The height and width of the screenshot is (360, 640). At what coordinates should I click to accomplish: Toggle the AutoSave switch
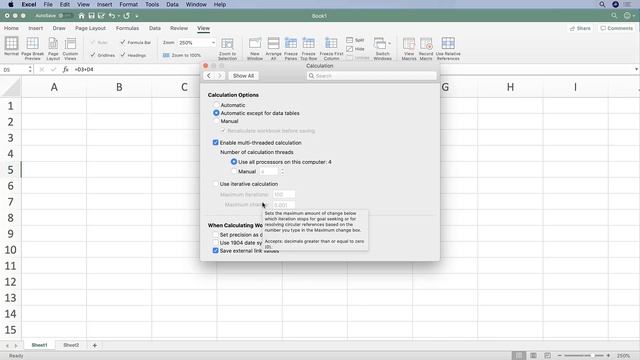click(x=65, y=16)
